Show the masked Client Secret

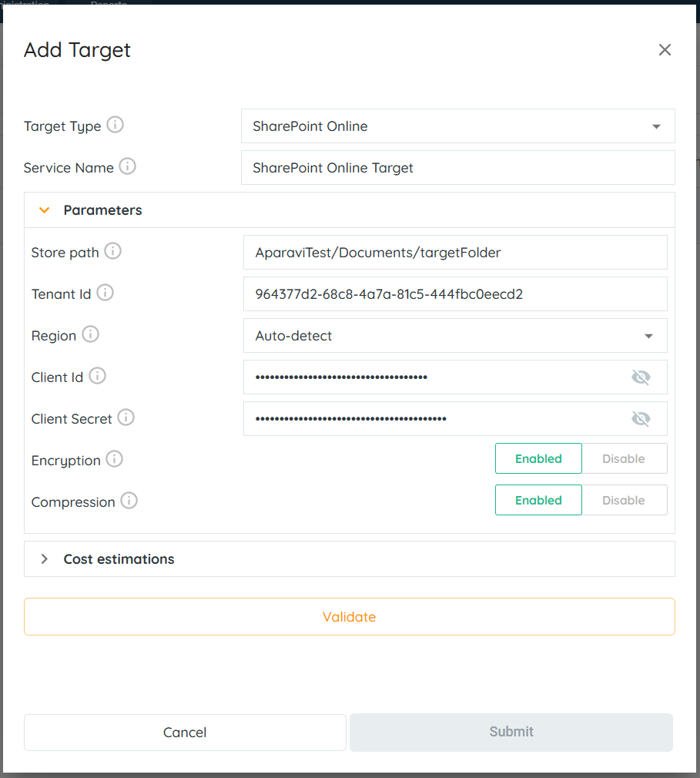[641, 418]
